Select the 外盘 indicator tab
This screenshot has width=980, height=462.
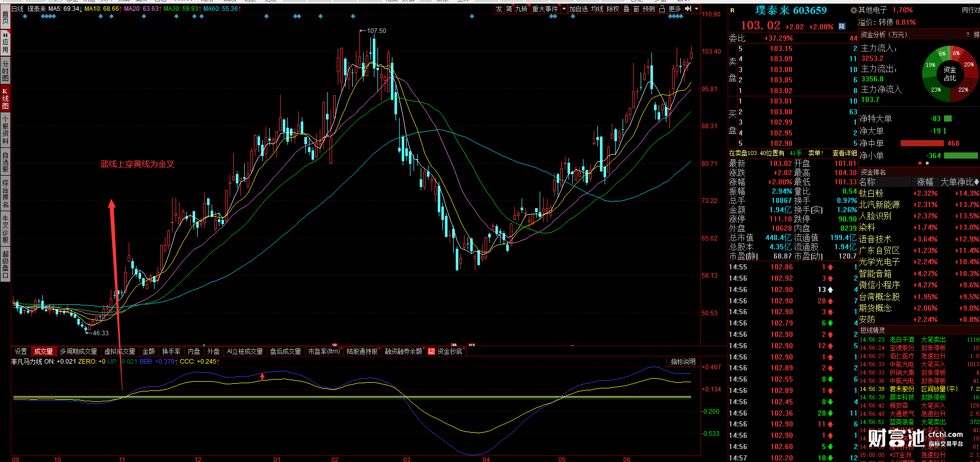(213, 351)
